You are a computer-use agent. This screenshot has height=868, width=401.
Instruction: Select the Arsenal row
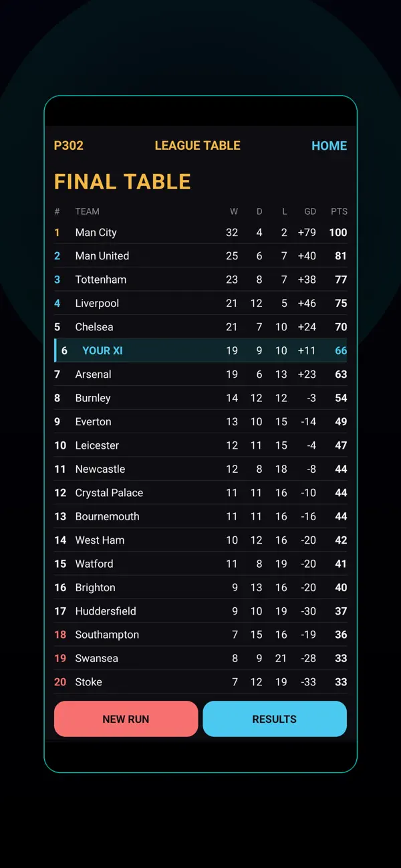click(200, 374)
